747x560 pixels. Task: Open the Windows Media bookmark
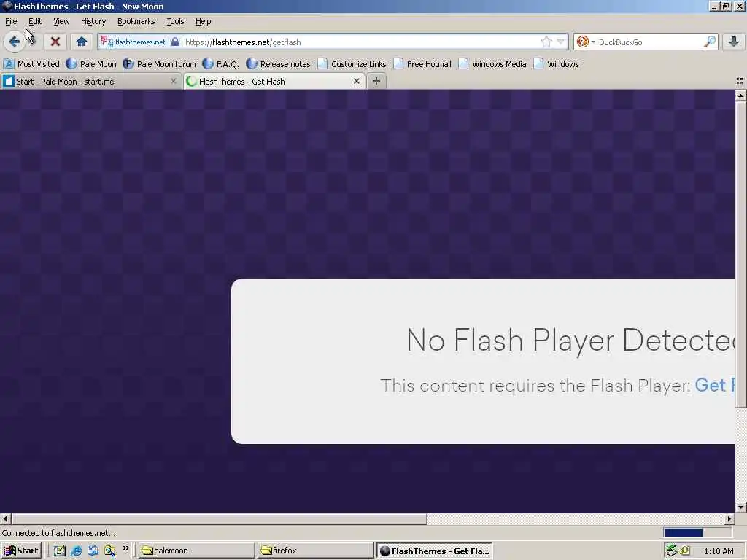click(492, 64)
